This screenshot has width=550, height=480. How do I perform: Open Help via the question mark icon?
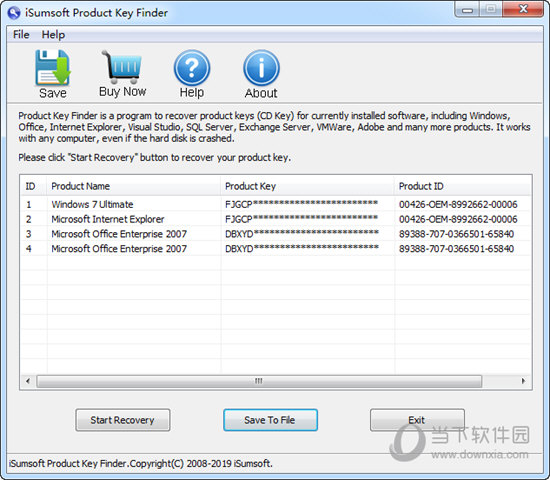(192, 67)
